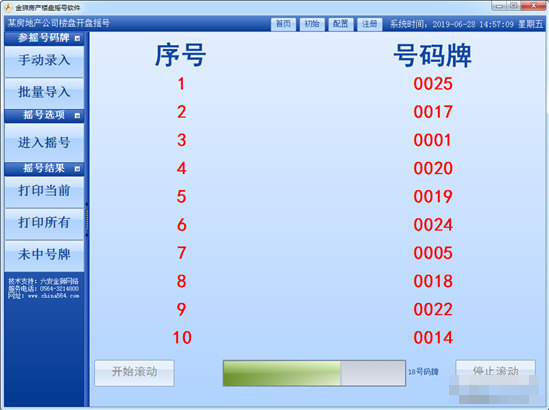Click the 服务电话 support line

pyautogui.click(x=44, y=289)
